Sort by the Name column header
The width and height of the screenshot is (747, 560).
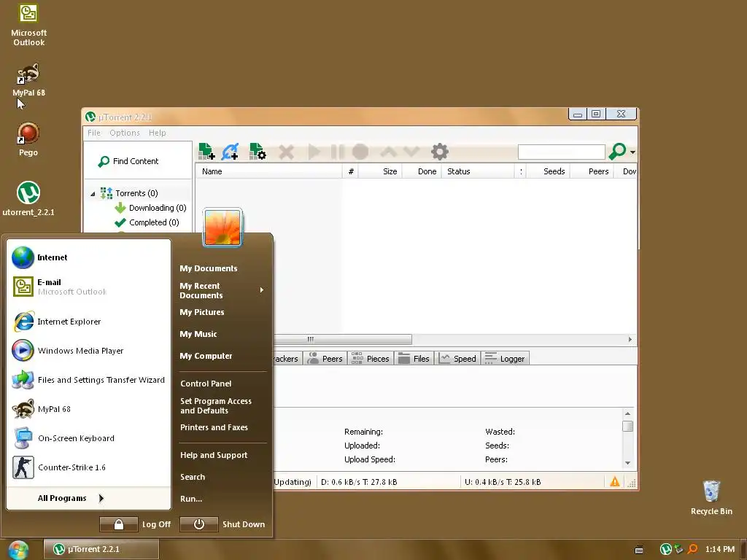[x=268, y=171]
